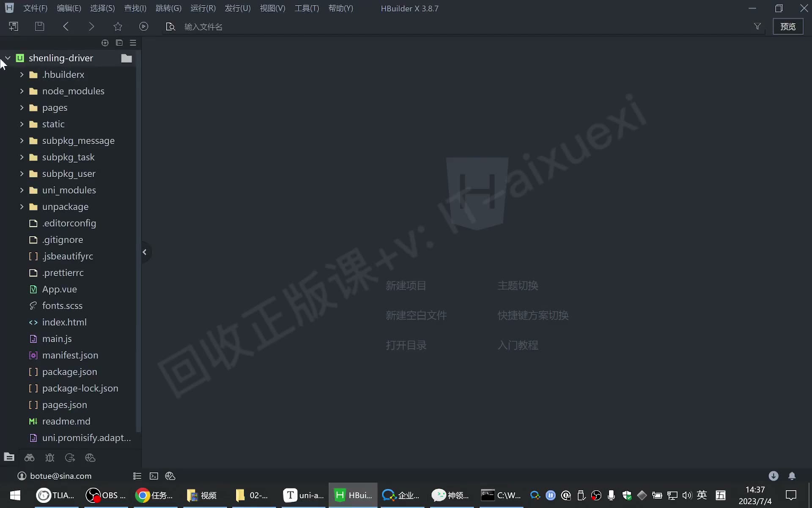Click the filter funnel icon

tap(757, 26)
